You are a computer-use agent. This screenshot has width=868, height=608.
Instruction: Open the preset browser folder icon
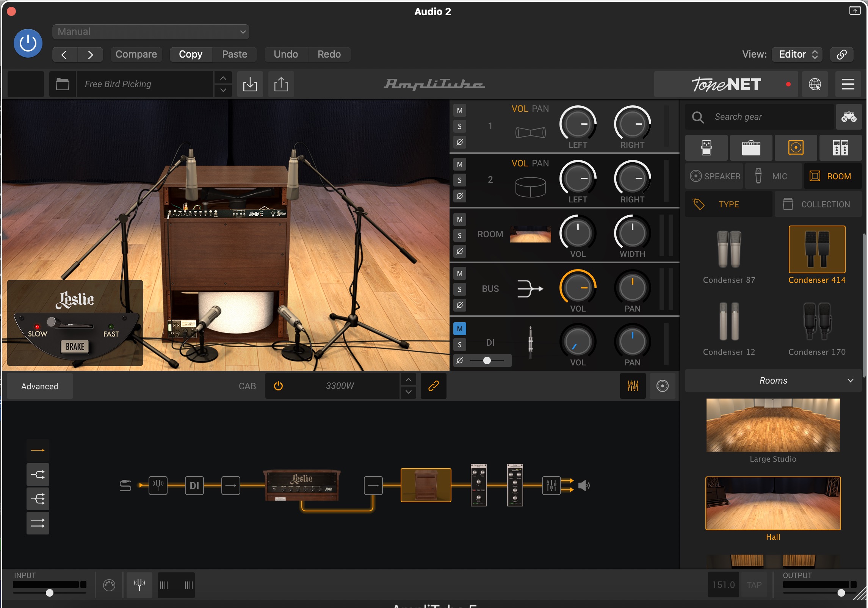click(x=63, y=84)
